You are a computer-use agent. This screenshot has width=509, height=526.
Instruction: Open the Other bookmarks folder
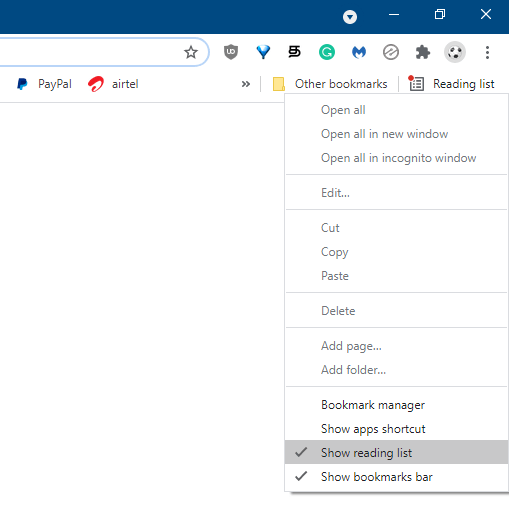coord(330,84)
